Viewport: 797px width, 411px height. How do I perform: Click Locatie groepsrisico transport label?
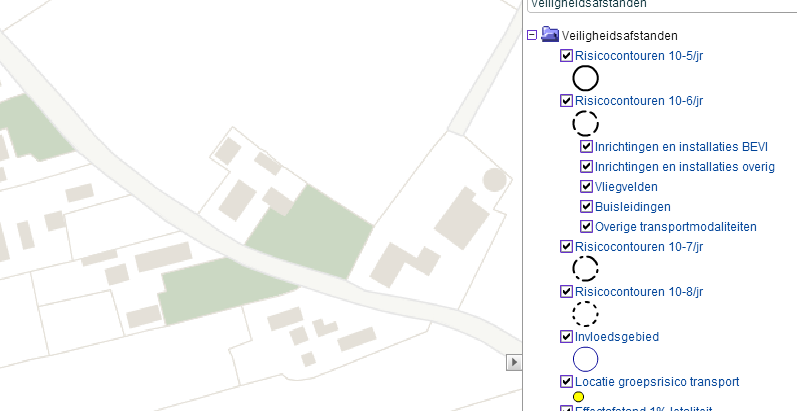pos(657,382)
